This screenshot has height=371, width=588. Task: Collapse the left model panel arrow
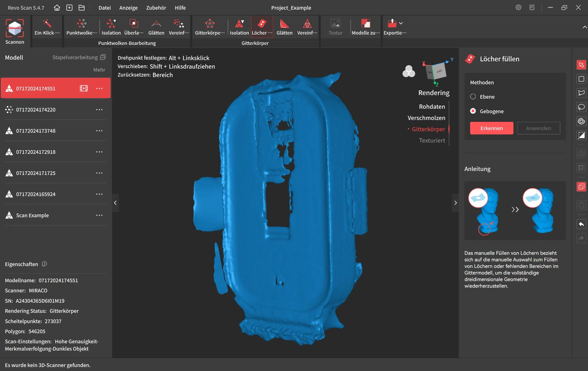pos(115,203)
